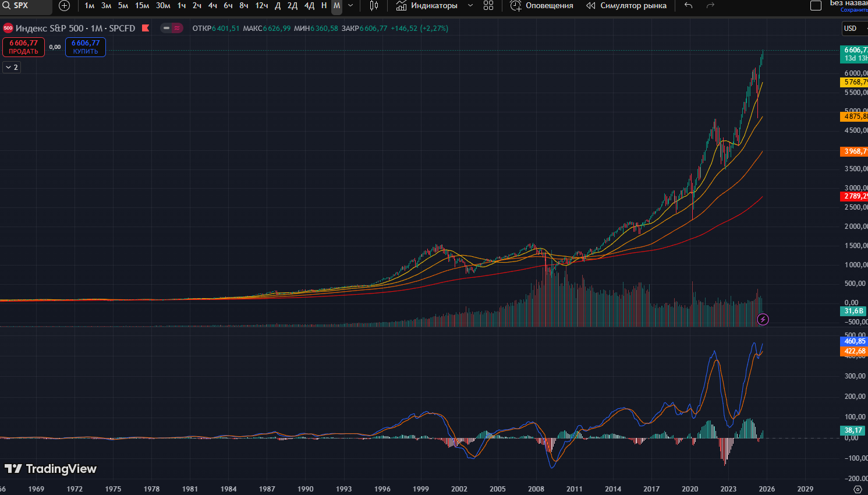The image size is (868, 495).
Task: Click the S&P 500 symbol logo
Action: 8,28
